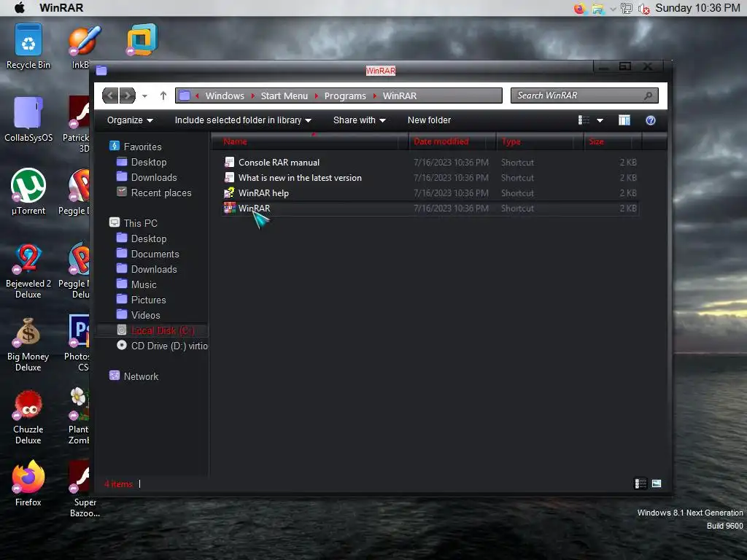Open the Help question mark icon
The image size is (747, 560).
650,120
